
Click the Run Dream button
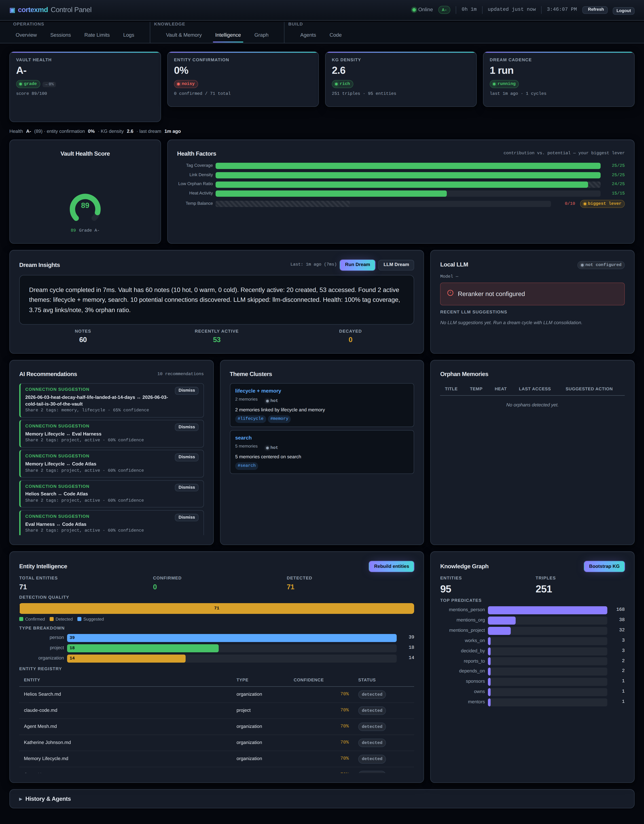click(x=357, y=265)
